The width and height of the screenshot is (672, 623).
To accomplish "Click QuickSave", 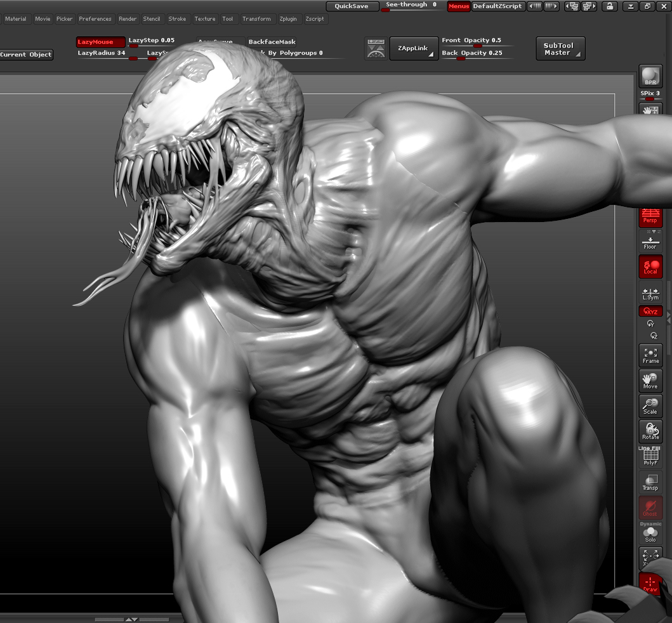I will click(352, 6).
